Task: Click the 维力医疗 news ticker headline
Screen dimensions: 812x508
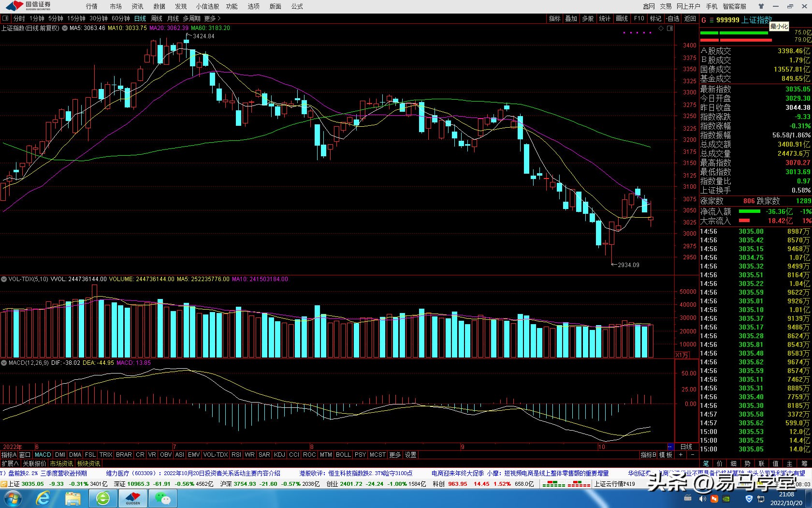Action: tap(193, 473)
